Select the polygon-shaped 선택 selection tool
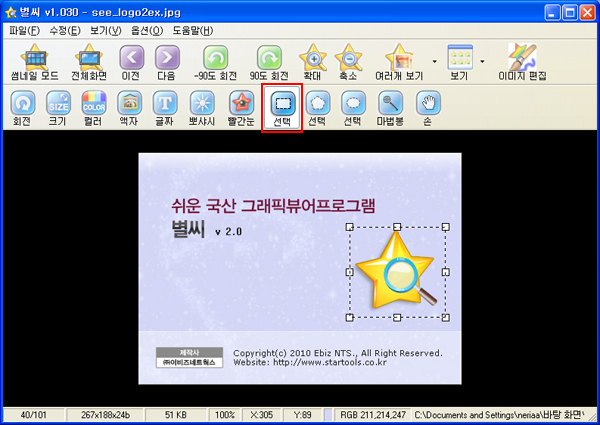Viewport: 600px width, 425px height. tap(318, 108)
